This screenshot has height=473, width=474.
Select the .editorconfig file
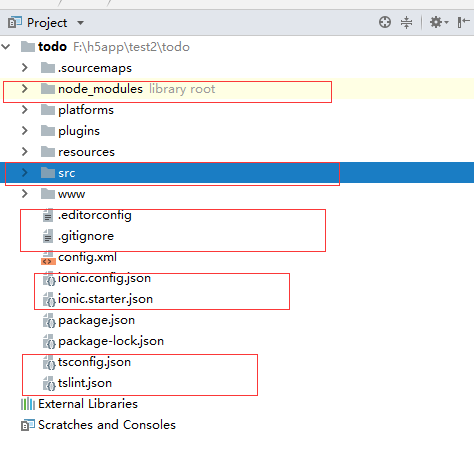95,215
